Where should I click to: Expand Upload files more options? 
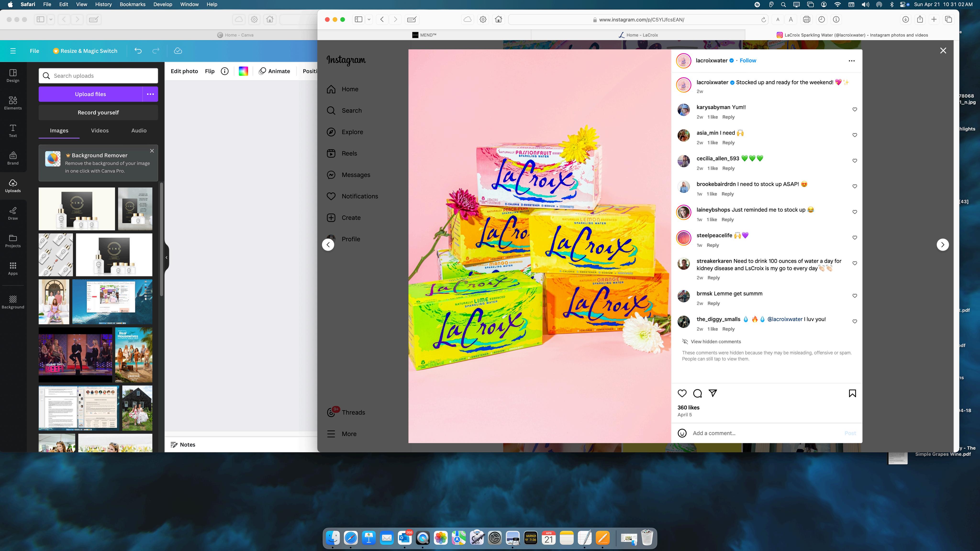click(150, 94)
